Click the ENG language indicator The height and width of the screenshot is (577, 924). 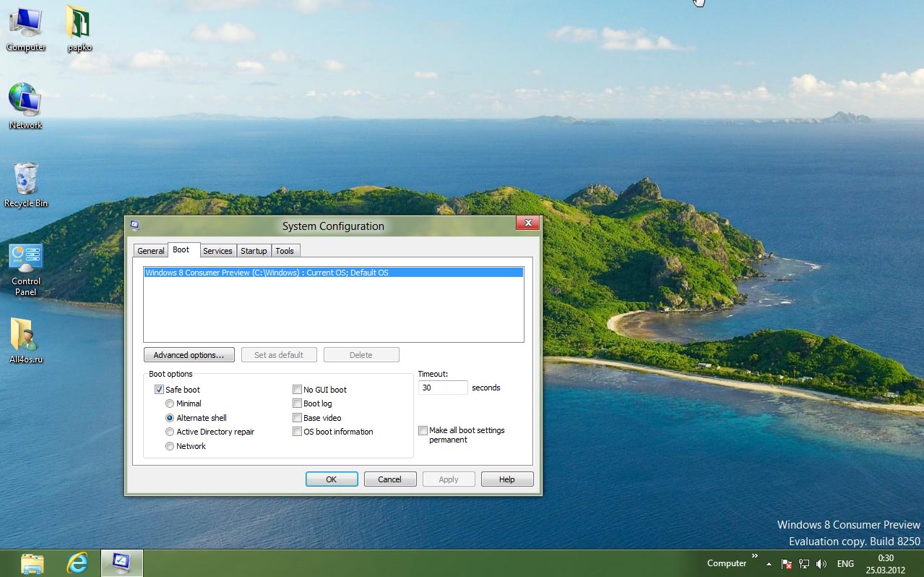tap(845, 563)
